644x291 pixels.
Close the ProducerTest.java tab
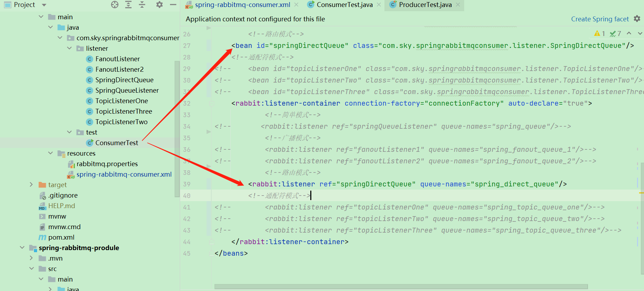(x=458, y=5)
